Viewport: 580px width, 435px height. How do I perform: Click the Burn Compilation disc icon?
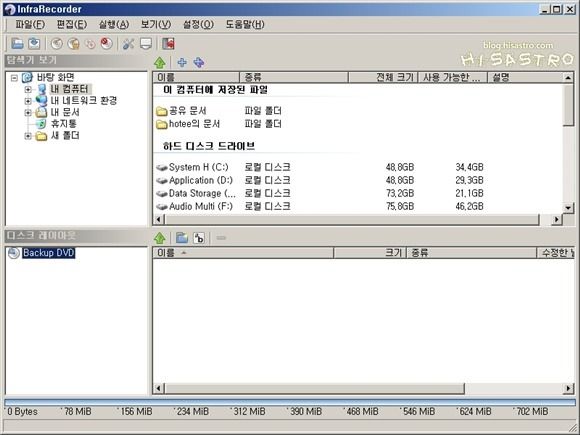pos(57,44)
